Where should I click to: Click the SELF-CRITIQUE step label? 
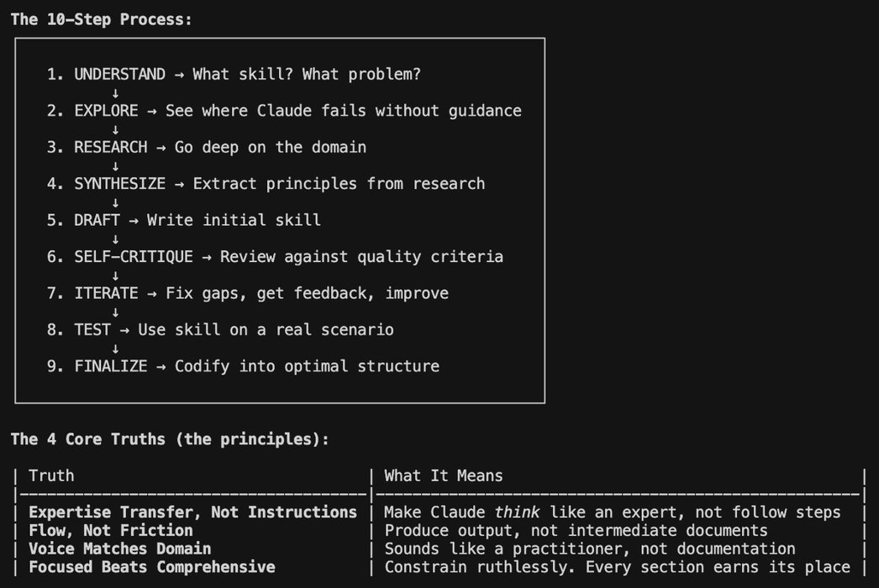(134, 257)
